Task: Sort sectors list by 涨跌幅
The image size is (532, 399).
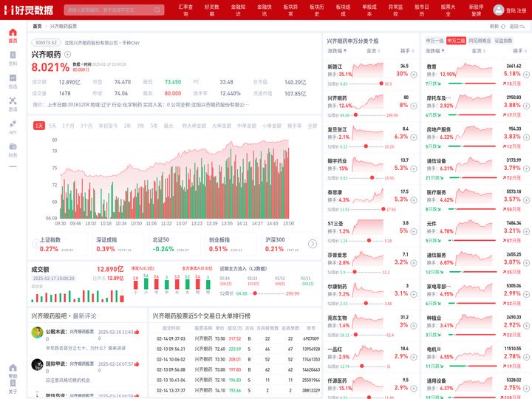Action: (435, 51)
